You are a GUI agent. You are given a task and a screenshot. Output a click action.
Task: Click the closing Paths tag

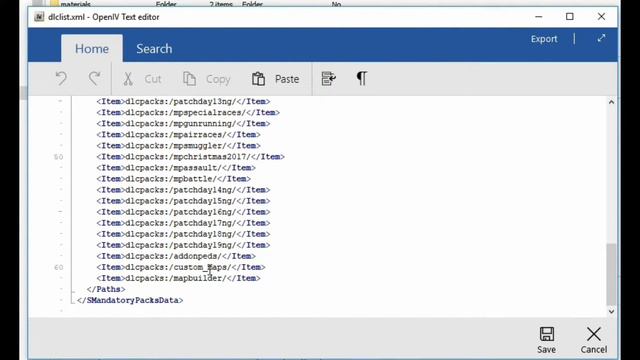(106, 289)
